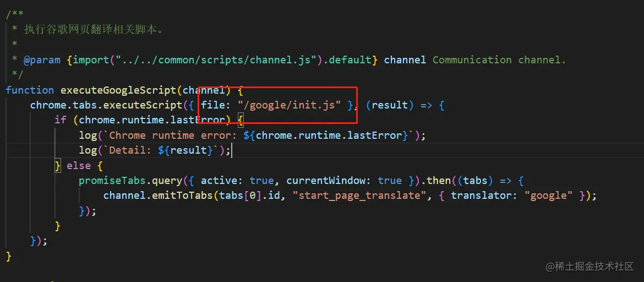This screenshot has height=282, width=644.
Task: Click the if keyword
Action: [x=61, y=120]
